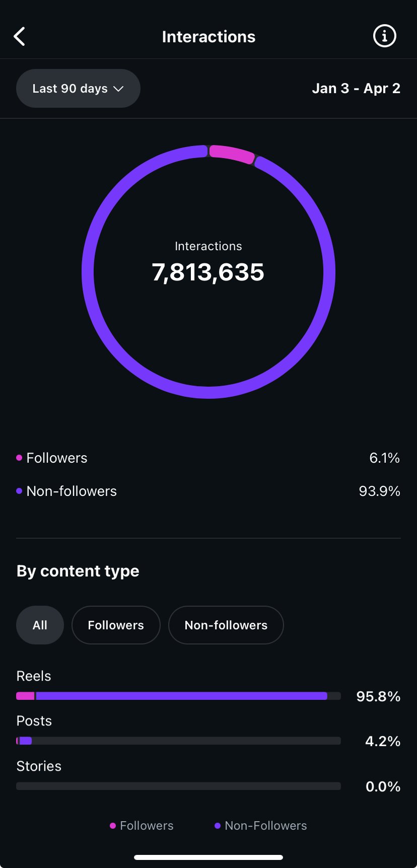
Task: Tap the Stories interaction progress bar
Action: point(178,786)
